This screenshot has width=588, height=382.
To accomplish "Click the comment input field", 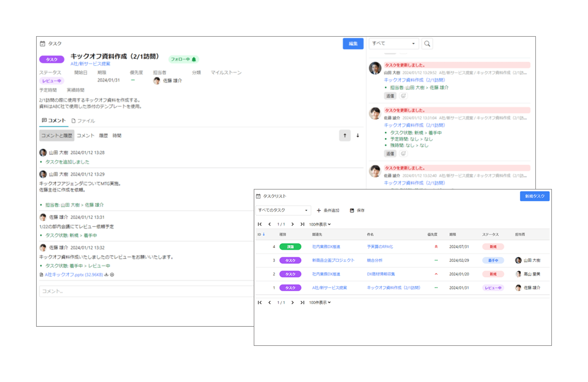I will pyautogui.click(x=144, y=291).
